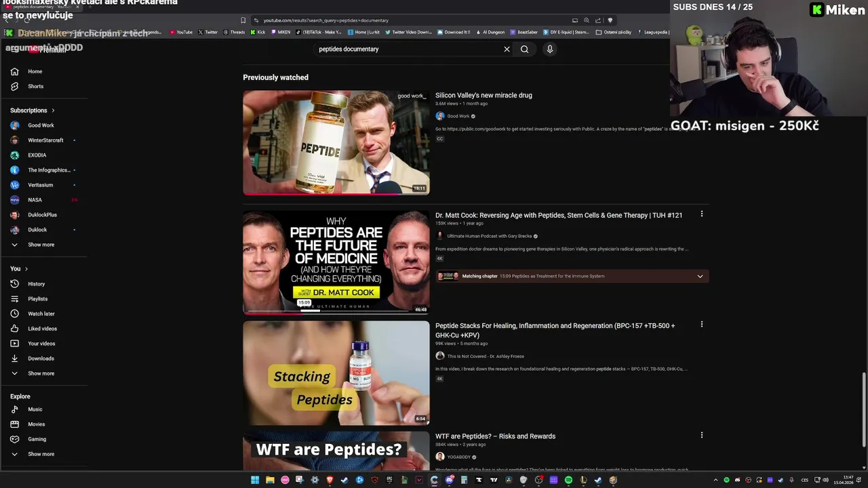Viewport: 868px width, 488px height.
Task: Open Spotify from the taskbar
Action: point(568,480)
